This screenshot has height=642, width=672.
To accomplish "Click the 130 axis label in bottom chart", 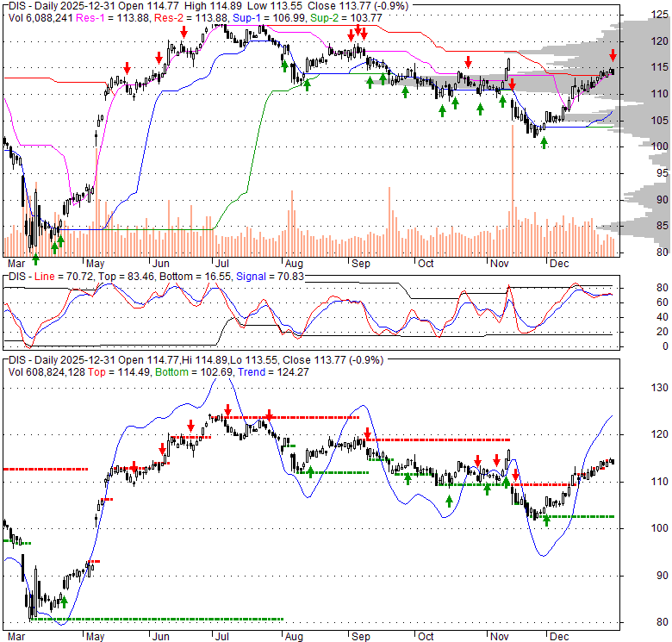I will (x=659, y=388).
